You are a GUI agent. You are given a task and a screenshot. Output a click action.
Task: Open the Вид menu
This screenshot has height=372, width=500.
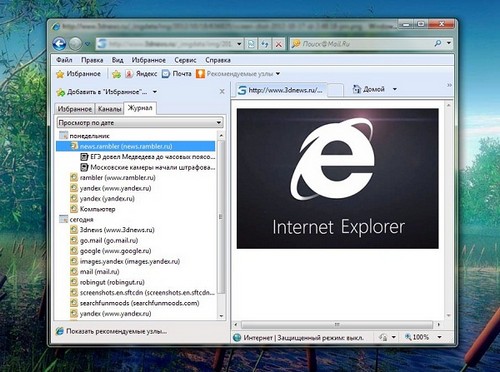pyautogui.click(x=117, y=60)
